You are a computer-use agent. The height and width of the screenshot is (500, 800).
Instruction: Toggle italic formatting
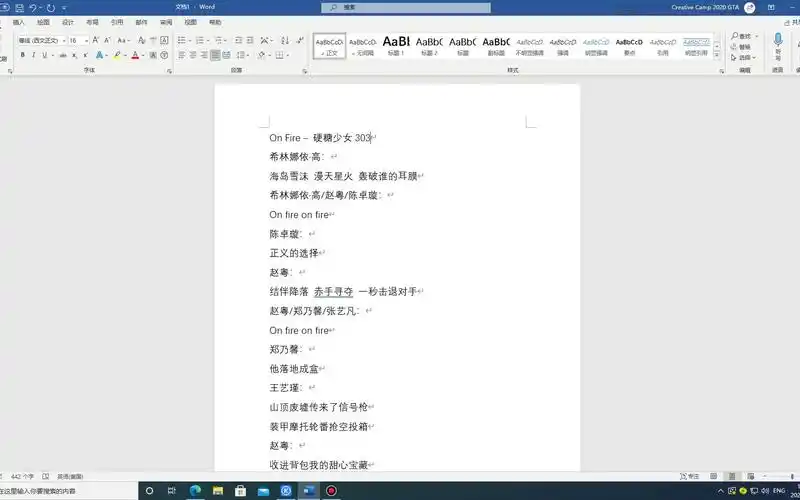33,55
